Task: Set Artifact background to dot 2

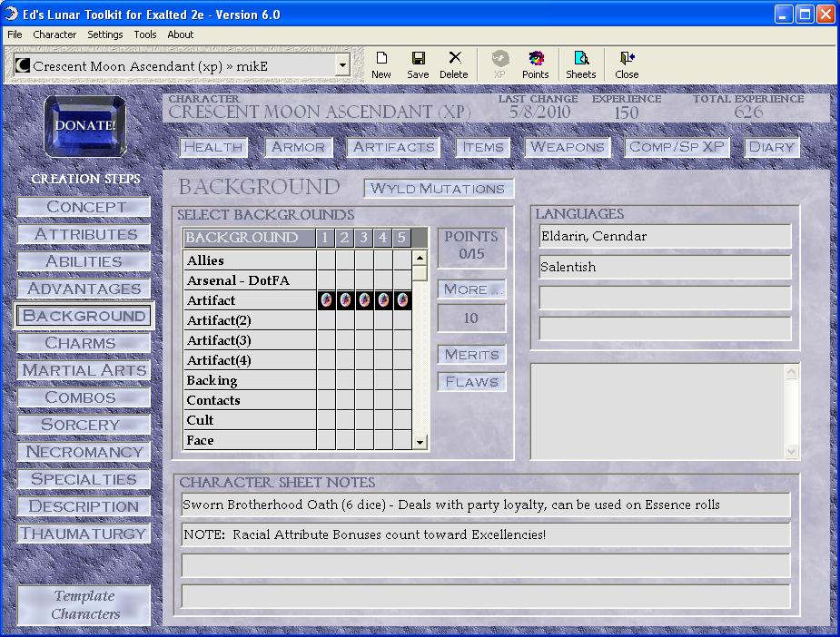Action: coord(345,300)
